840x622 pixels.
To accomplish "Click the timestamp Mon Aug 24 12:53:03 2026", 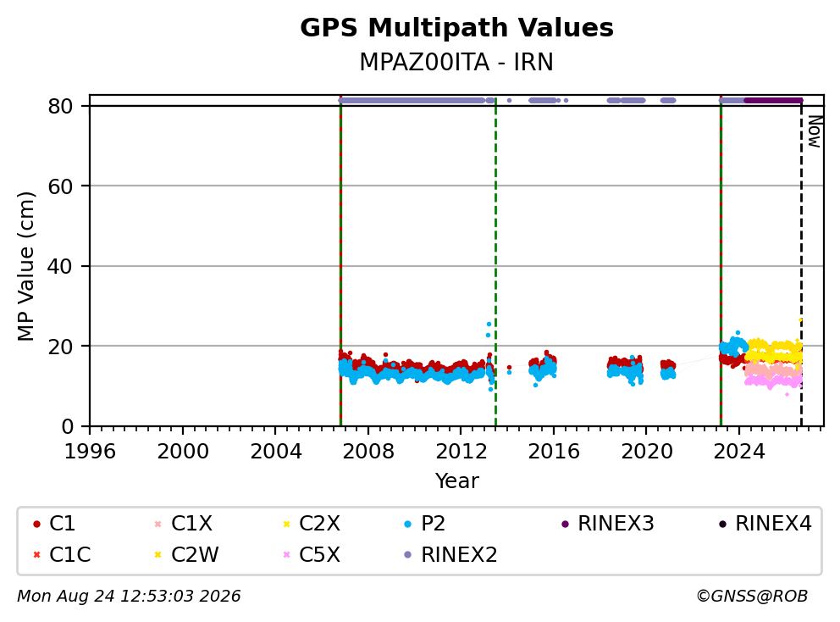I will [x=129, y=596].
